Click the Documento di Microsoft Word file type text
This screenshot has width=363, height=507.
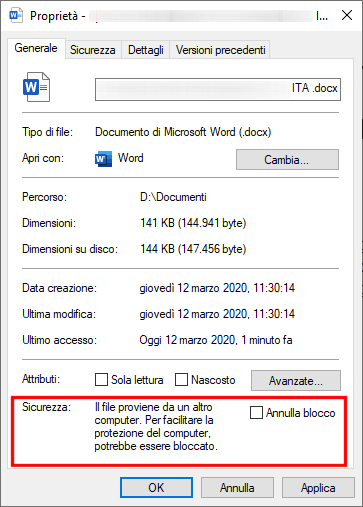183,132
